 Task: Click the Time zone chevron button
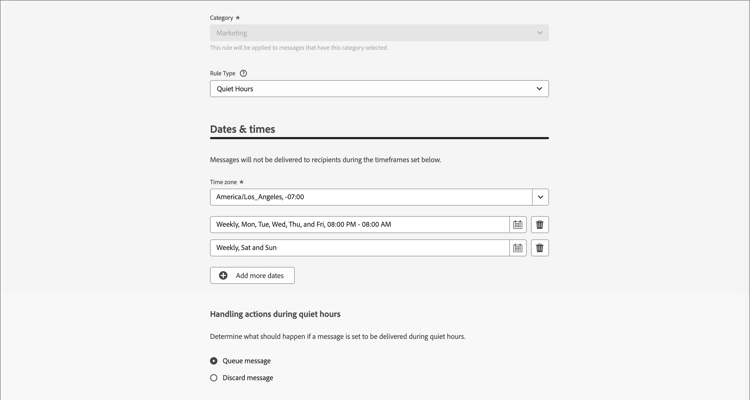click(540, 197)
